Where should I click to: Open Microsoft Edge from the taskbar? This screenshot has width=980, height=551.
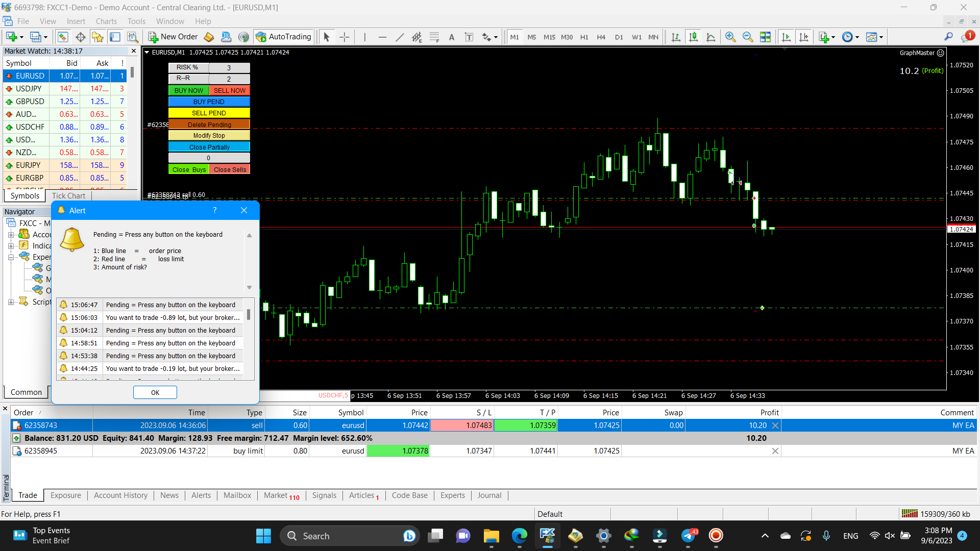(519, 536)
